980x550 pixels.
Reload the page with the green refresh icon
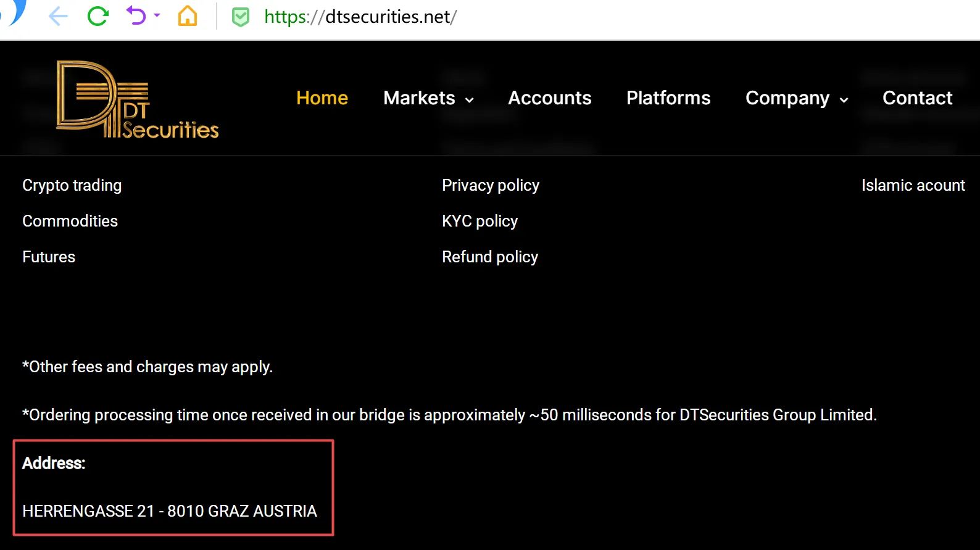pyautogui.click(x=98, y=16)
